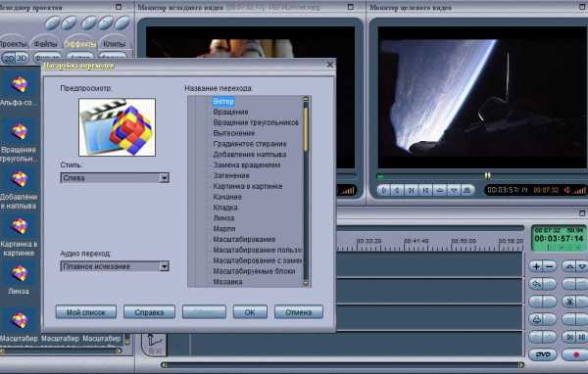Select Затенение in the transition list
The height and width of the screenshot is (374, 588).
click(231, 175)
